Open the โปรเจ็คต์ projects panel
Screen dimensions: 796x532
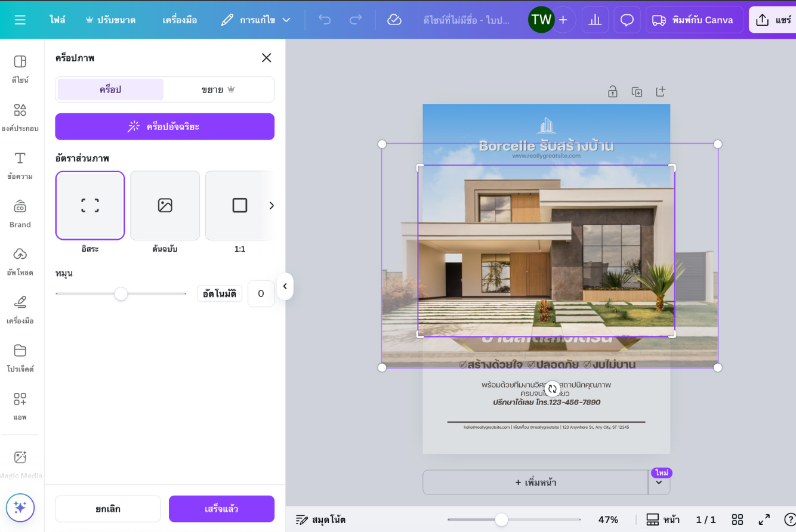[x=20, y=358]
